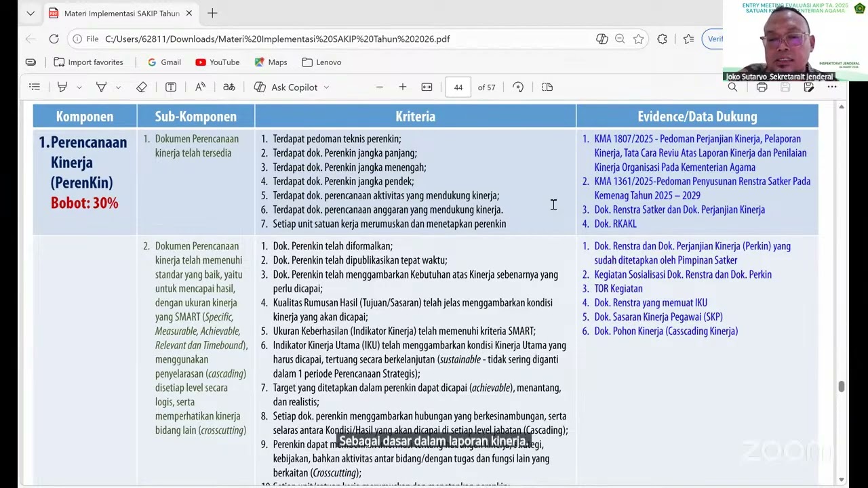Click the Sub-Komponen column header
868x488 pixels.
[195, 117]
